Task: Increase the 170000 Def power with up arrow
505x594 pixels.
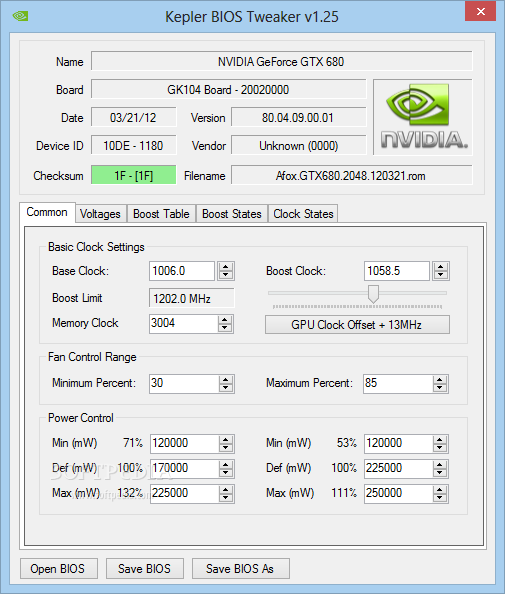Action: pyautogui.click(x=226, y=465)
